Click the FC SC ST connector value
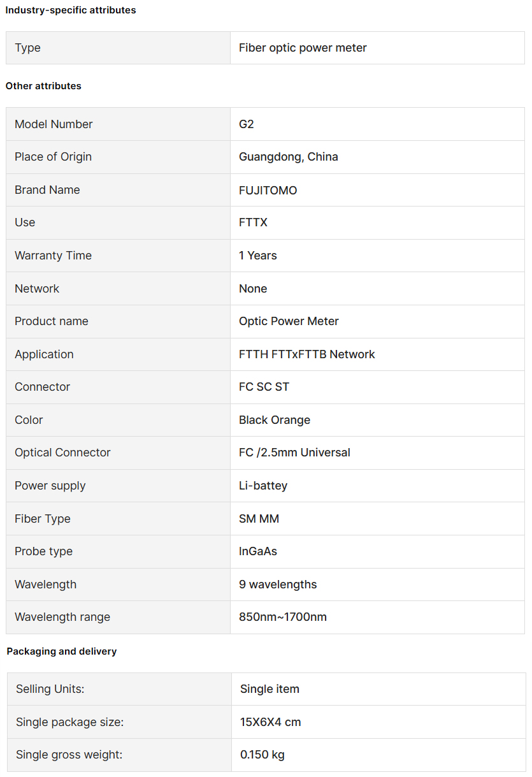 (264, 387)
